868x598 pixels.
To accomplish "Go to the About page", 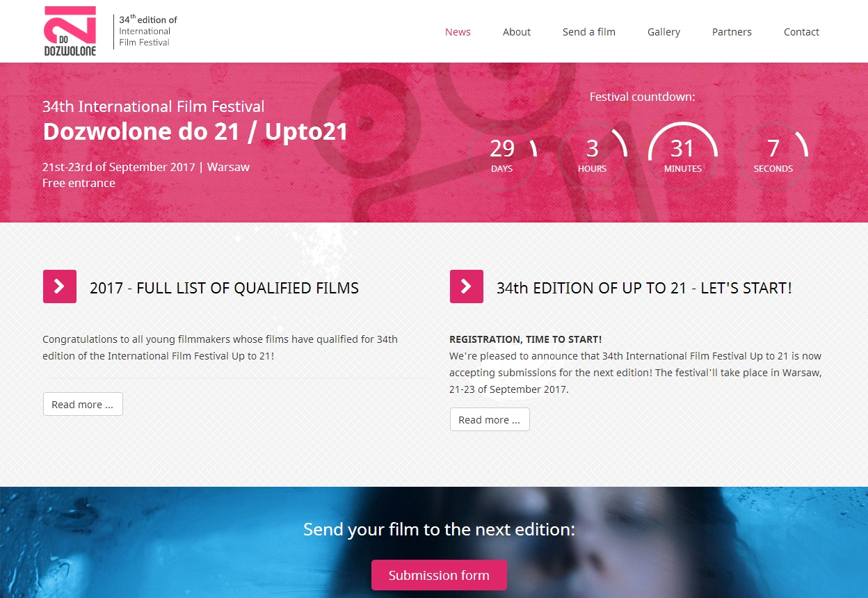I will pyautogui.click(x=517, y=32).
